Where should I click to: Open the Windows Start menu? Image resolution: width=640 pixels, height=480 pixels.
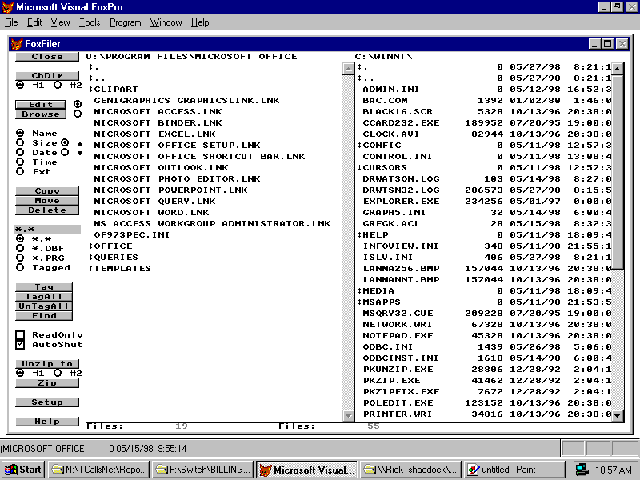tap(23, 470)
